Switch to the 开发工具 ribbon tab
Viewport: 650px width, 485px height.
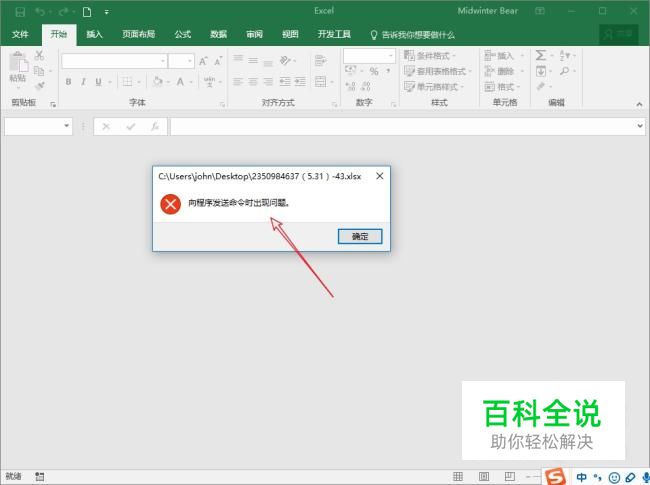[x=334, y=34]
